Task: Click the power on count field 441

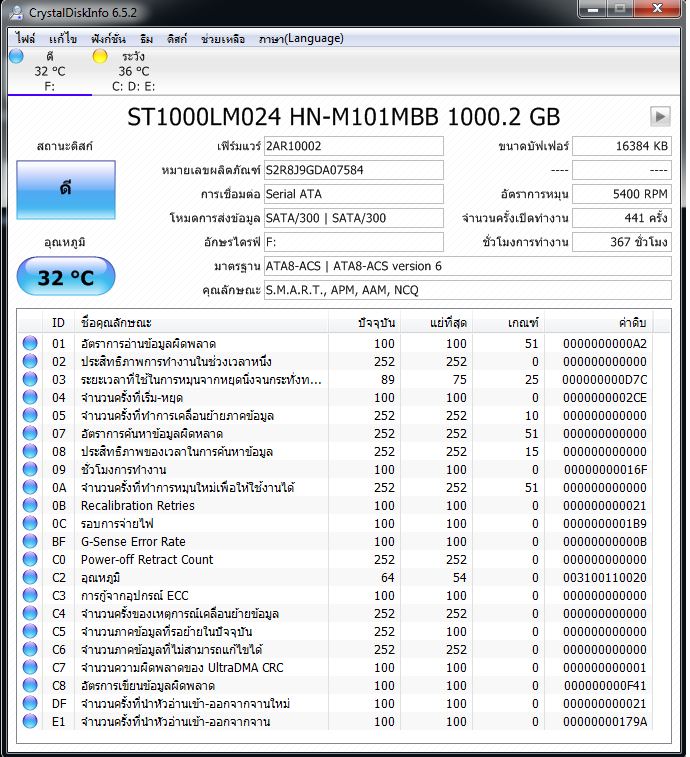Action: (x=622, y=218)
